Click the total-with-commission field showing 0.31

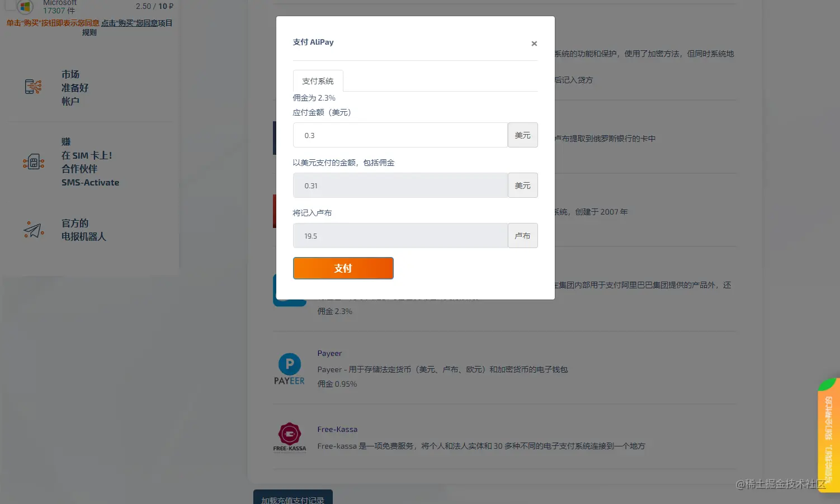pyautogui.click(x=400, y=186)
